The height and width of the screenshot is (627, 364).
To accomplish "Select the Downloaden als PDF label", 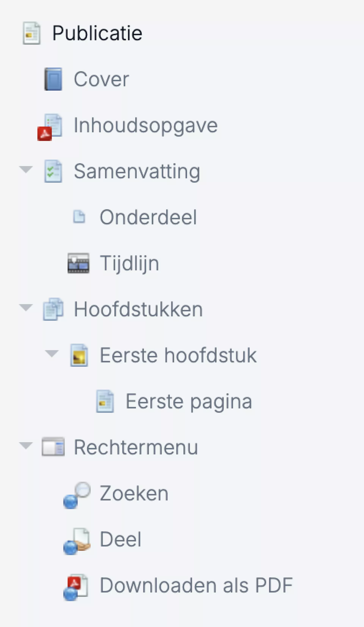I will (196, 585).
